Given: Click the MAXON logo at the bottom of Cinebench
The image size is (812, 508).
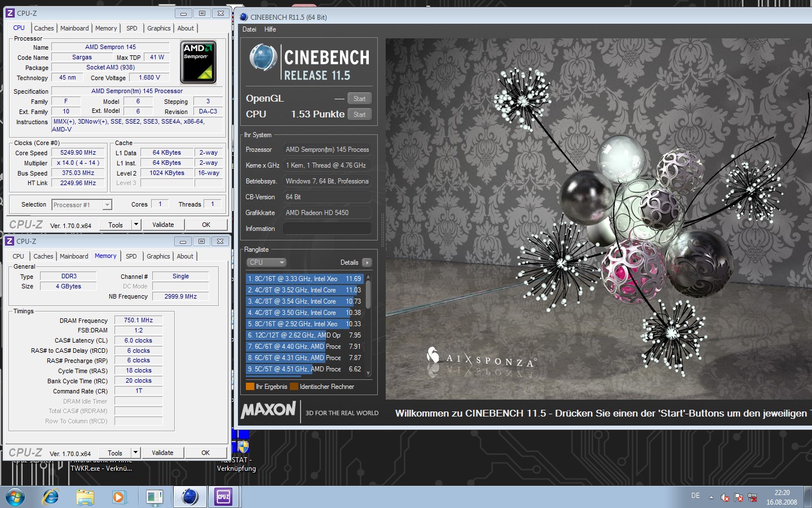Looking at the screenshot, I should pyautogui.click(x=268, y=410).
